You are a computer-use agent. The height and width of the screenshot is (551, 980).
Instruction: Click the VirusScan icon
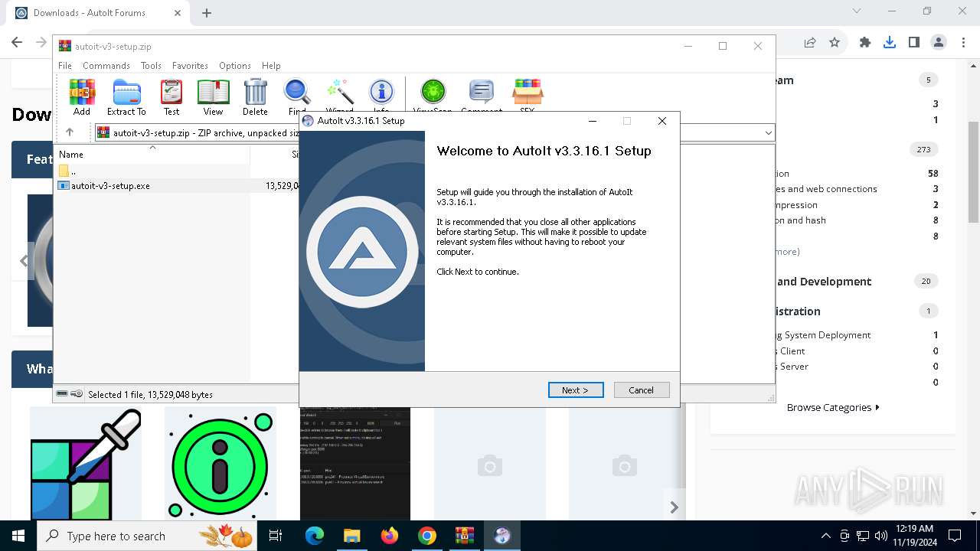[x=433, y=96]
